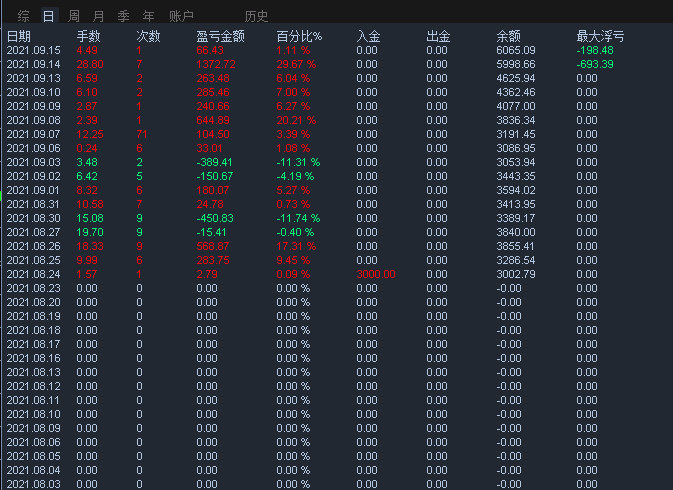Sort by the 百分比% column header
Viewport: 673px width, 490px height.
pyautogui.click(x=299, y=36)
